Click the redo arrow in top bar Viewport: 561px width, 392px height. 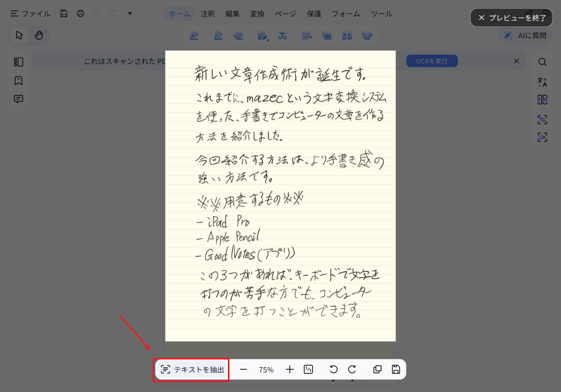[113, 13]
